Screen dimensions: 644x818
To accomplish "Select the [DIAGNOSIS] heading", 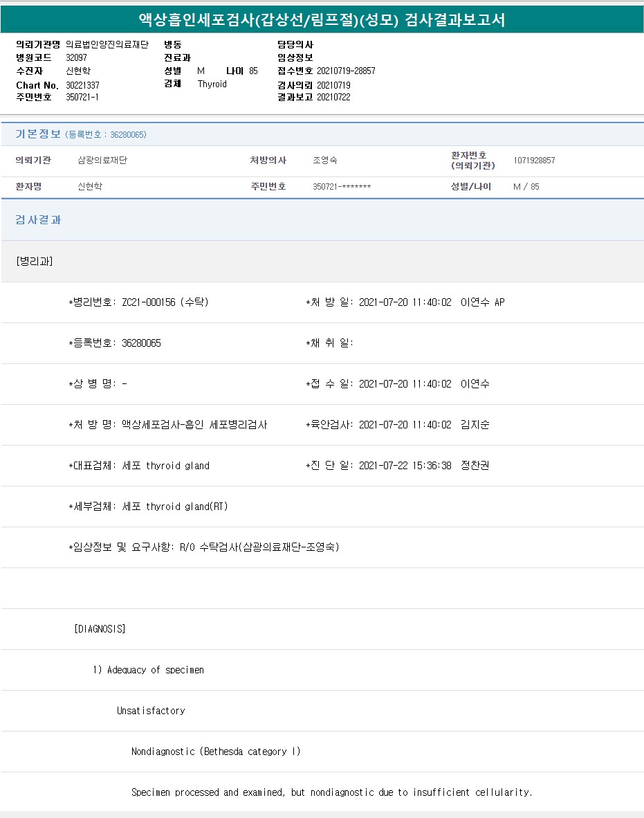I will coord(100,629).
